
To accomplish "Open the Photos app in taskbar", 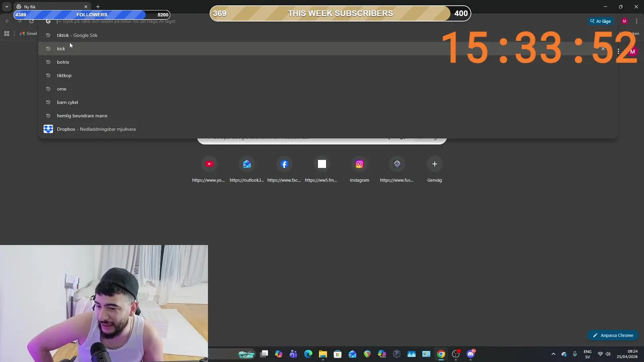I will point(412,354).
